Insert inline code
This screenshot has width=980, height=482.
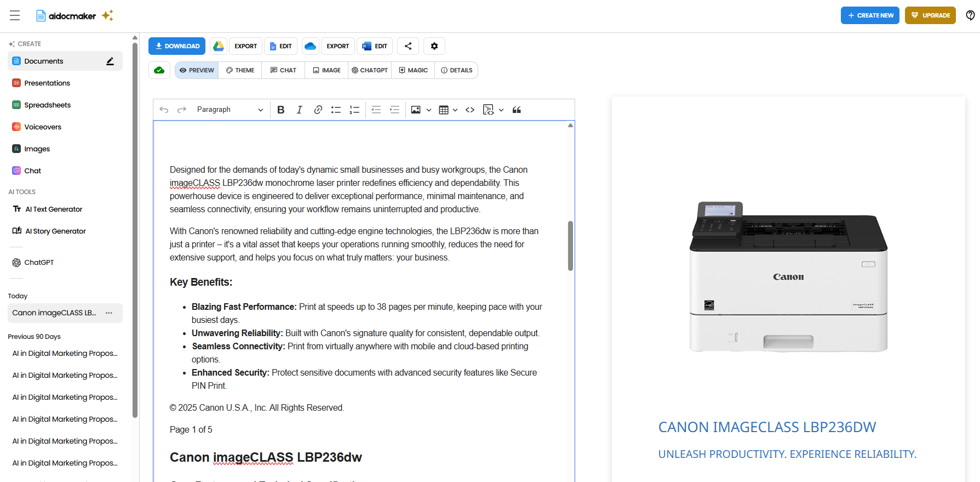tap(470, 110)
